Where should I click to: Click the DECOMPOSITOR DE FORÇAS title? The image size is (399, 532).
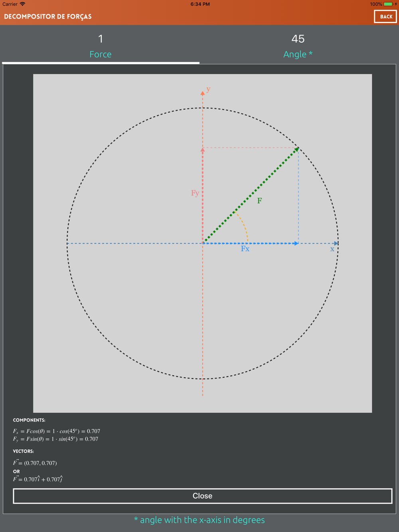pos(48,16)
